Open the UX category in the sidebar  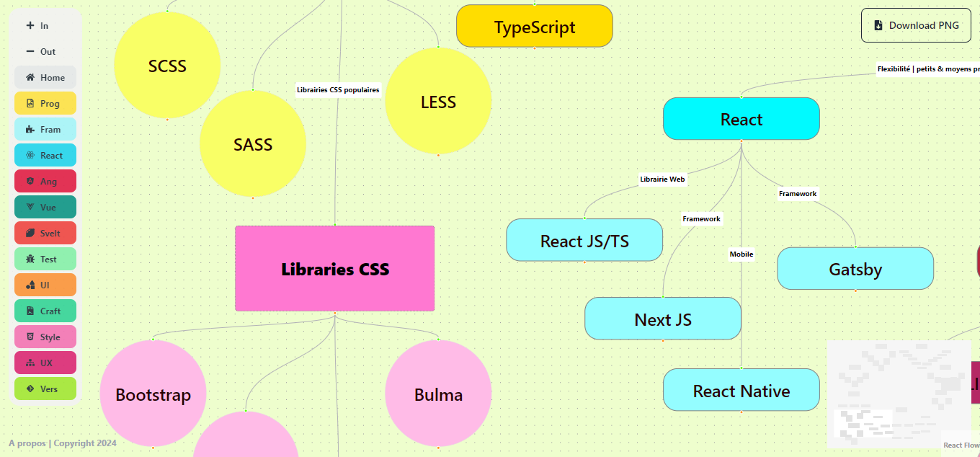click(45, 363)
